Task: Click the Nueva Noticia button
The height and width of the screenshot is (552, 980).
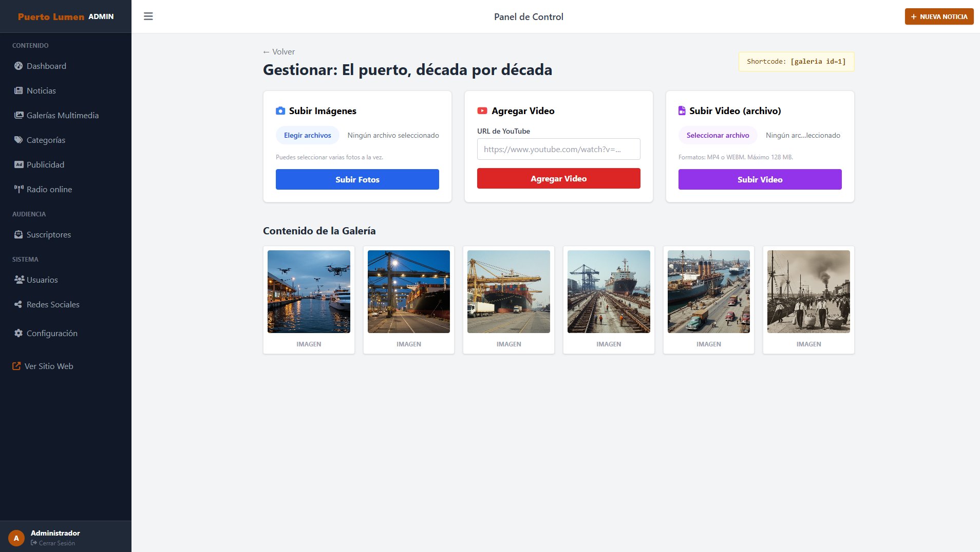Action: pyautogui.click(x=939, y=16)
